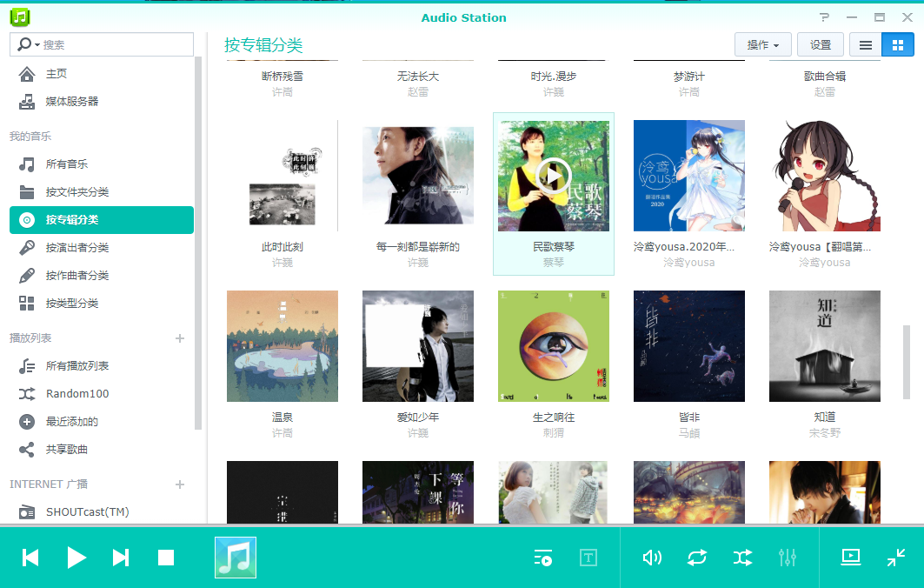Select the 每一刻都是崭新的 album cover
This screenshot has width=924, height=588.
click(418, 176)
